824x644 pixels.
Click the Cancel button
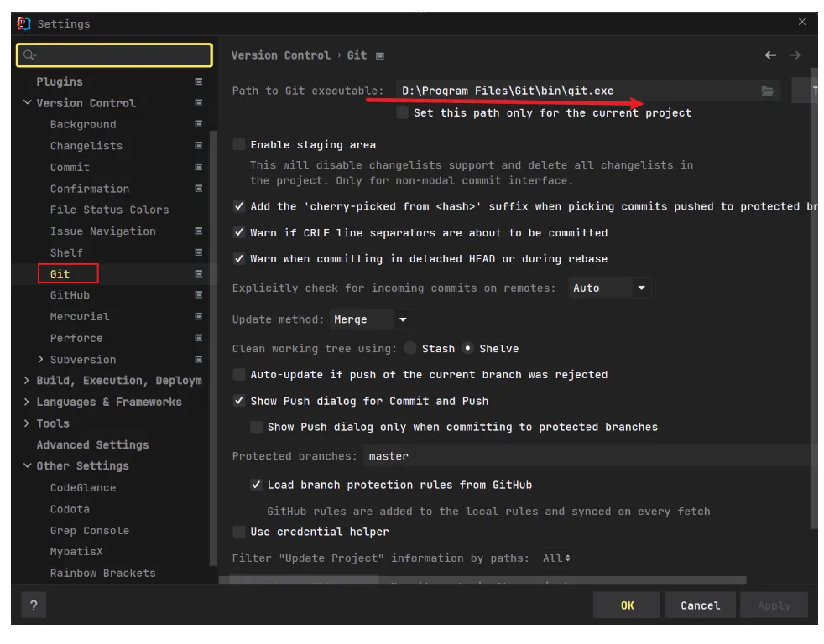[x=700, y=605]
